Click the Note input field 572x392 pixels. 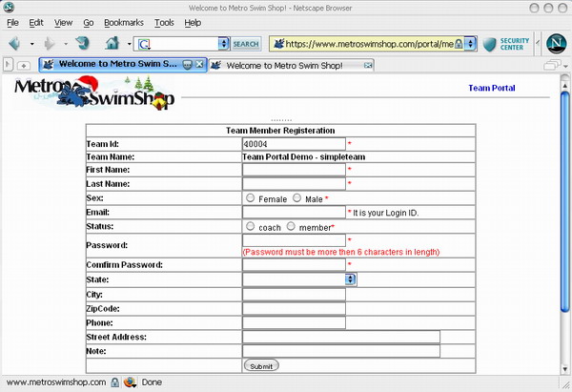341,351
